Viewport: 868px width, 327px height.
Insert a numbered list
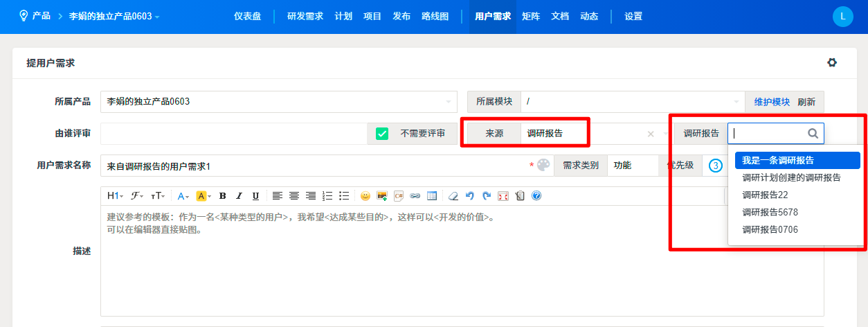pyautogui.click(x=328, y=196)
